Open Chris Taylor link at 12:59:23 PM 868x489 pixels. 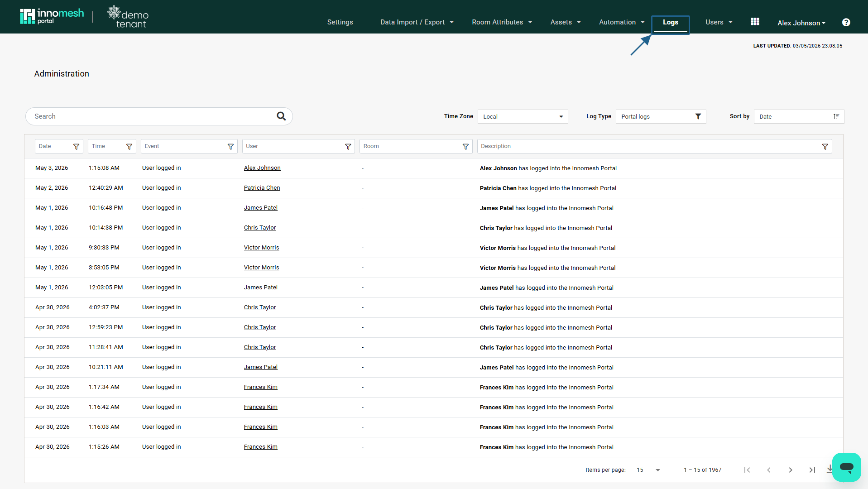pos(259,327)
